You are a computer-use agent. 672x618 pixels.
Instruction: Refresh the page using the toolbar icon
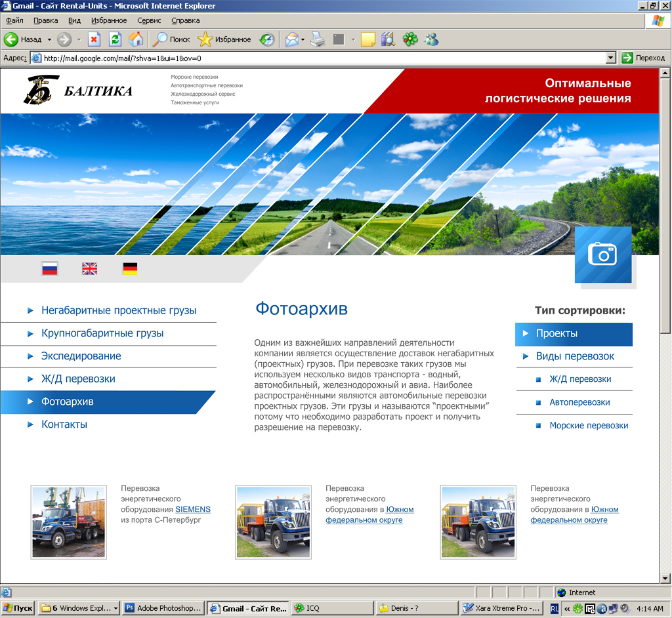pos(115,39)
